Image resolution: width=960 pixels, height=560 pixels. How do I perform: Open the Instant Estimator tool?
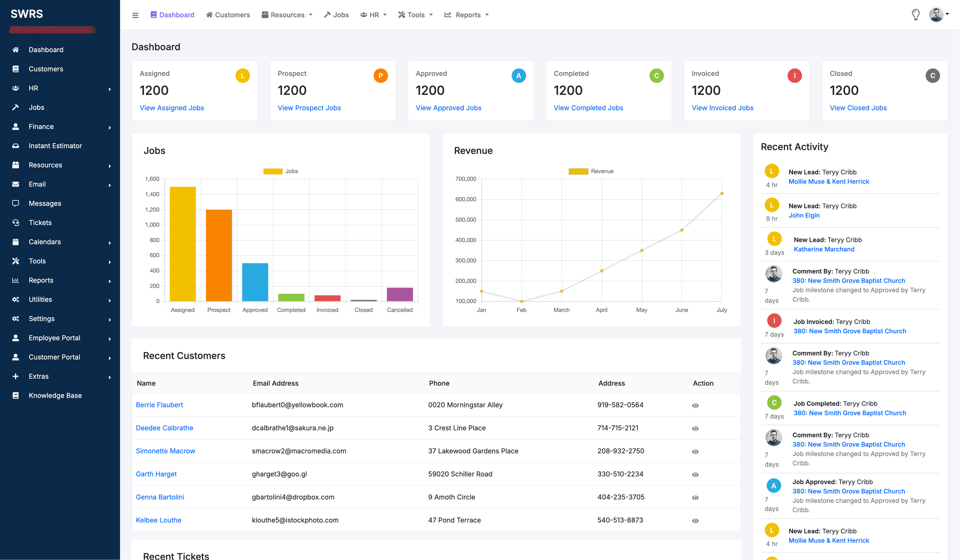pos(55,145)
